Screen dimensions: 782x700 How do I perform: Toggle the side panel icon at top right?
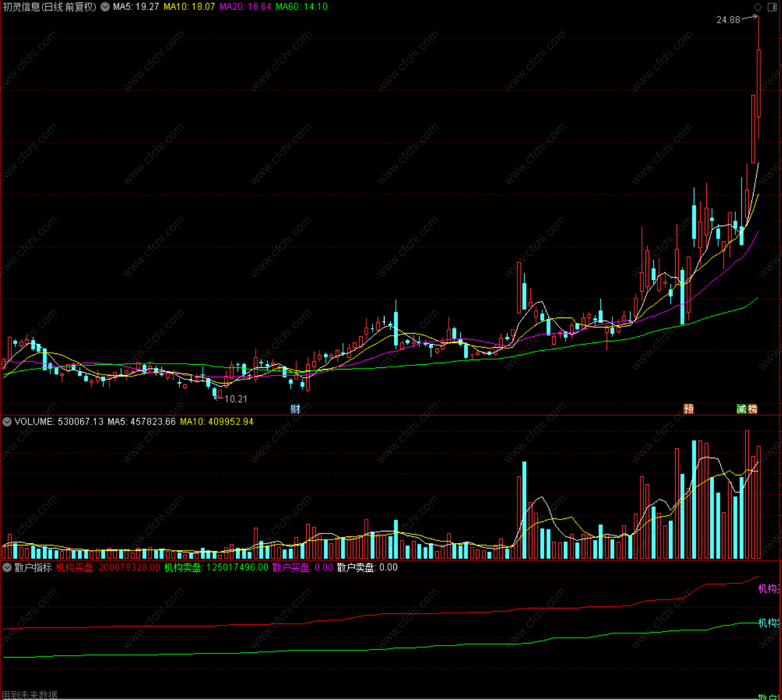(773, 7)
